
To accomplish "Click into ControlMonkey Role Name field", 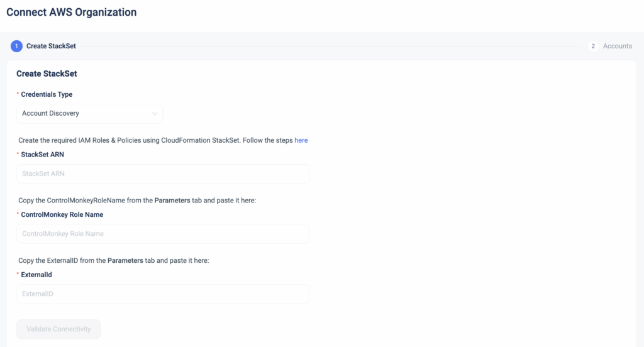I will [163, 234].
